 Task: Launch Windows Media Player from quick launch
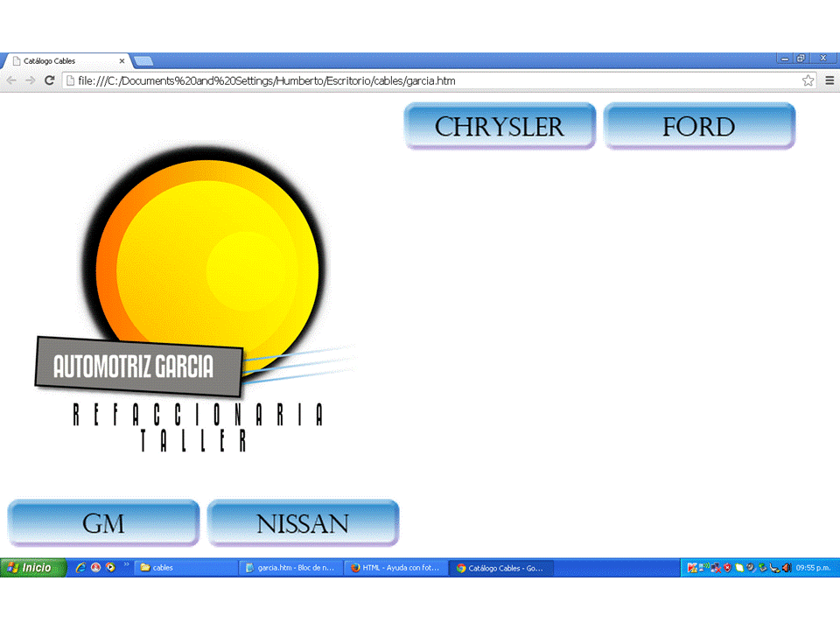(x=110, y=567)
